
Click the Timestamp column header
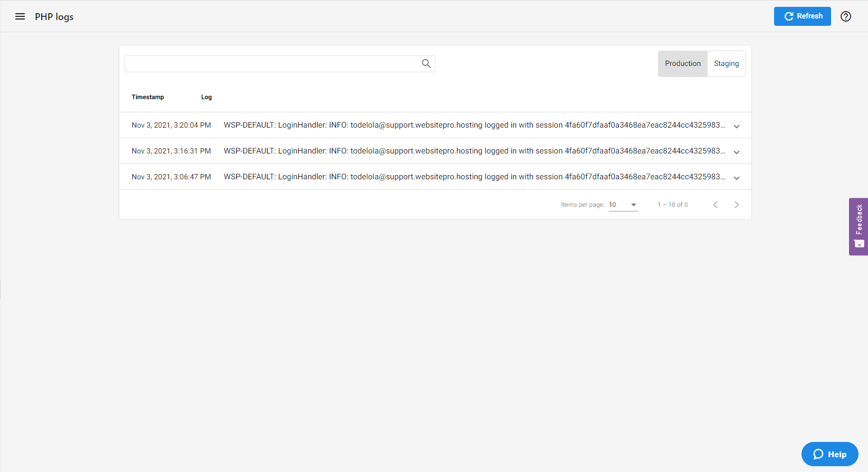(148, 97)
